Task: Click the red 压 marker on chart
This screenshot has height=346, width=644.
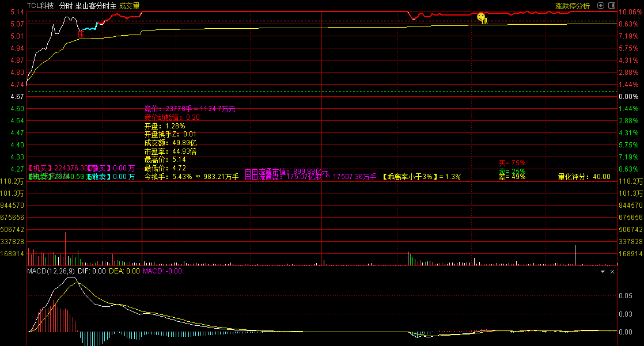Action: [81, 35]
